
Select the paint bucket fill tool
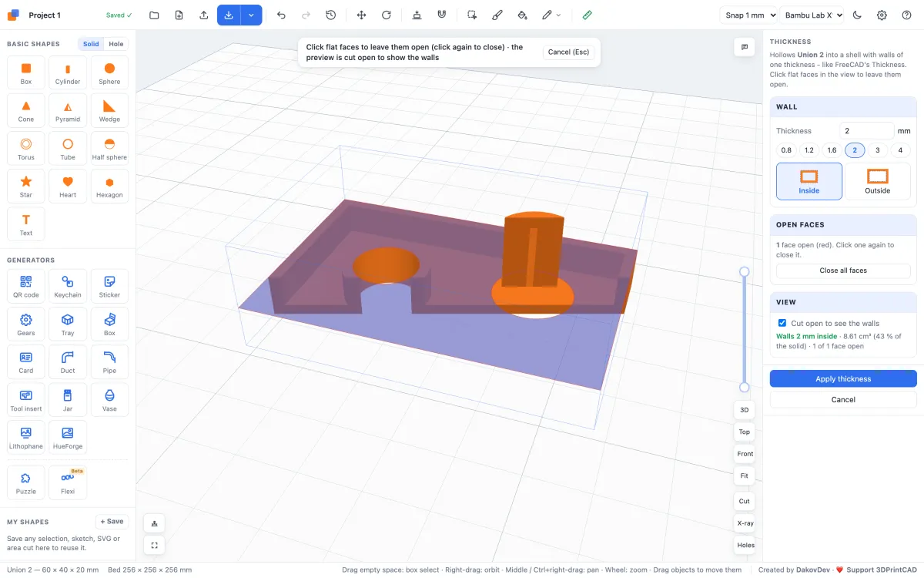point(522,15)
